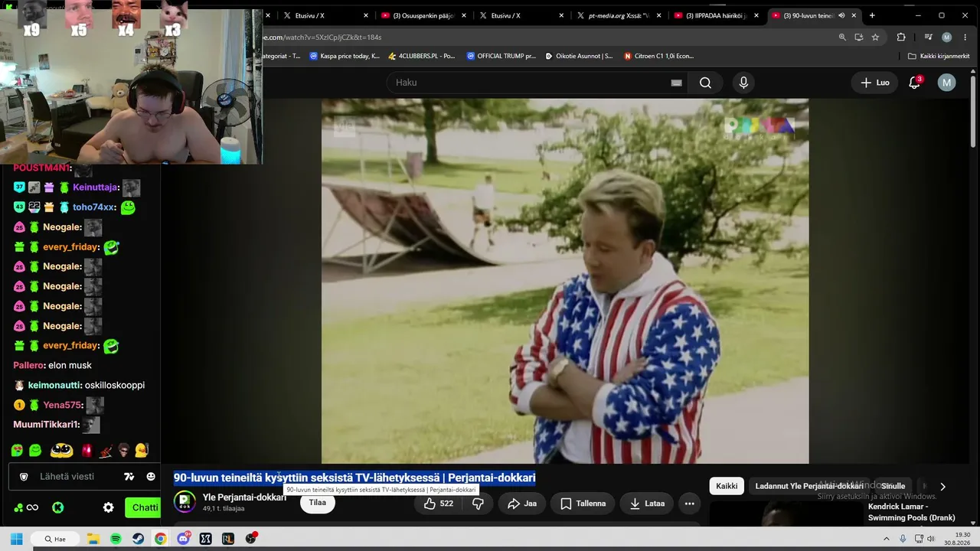This screenshot has width=980, height=551.
Task: Select the Kaikki filter chip
Action: (727, 486)
